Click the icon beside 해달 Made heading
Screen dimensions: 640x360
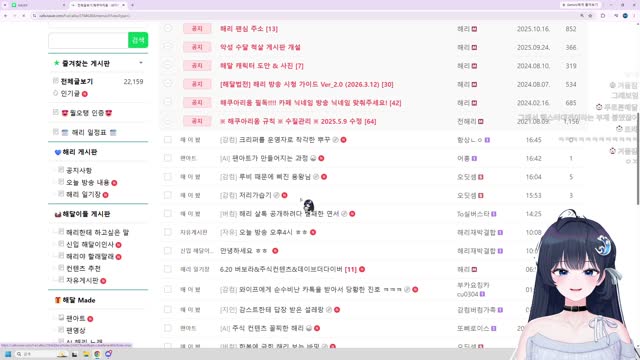point(58,300)
